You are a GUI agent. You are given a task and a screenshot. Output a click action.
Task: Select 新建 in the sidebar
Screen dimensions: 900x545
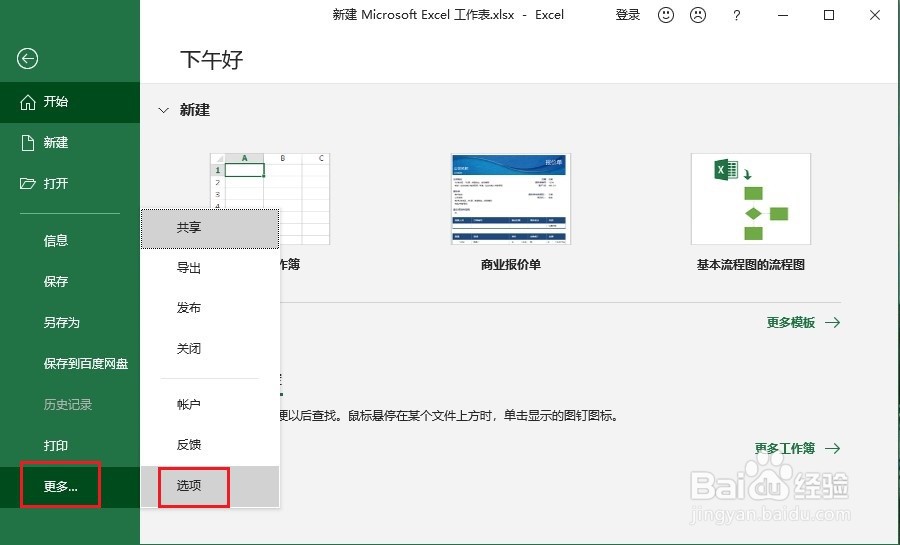(x=70, y=143)
